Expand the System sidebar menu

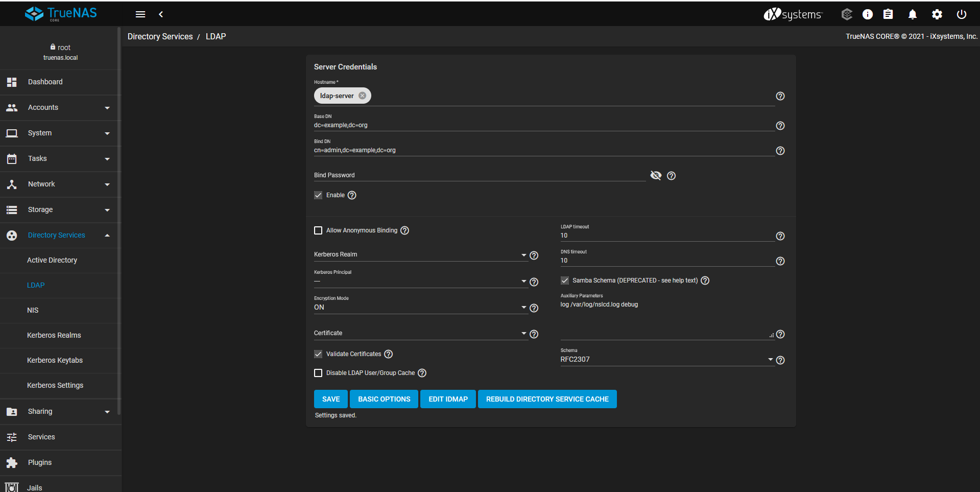click(60, 133)
